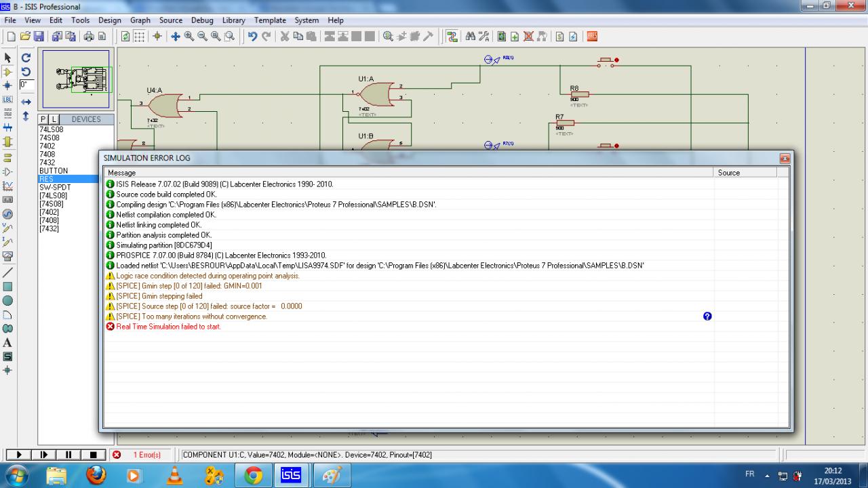Rotate the part clockwise
The height and width of the screenshot is (488, 868).
pyautogui.click(x=26, y=58)
